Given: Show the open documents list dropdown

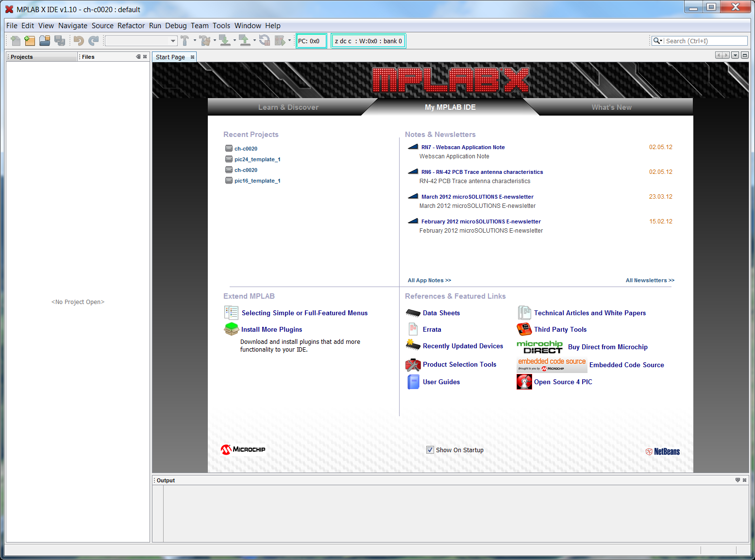Looking at the screenshot, I should pos(735,55).
